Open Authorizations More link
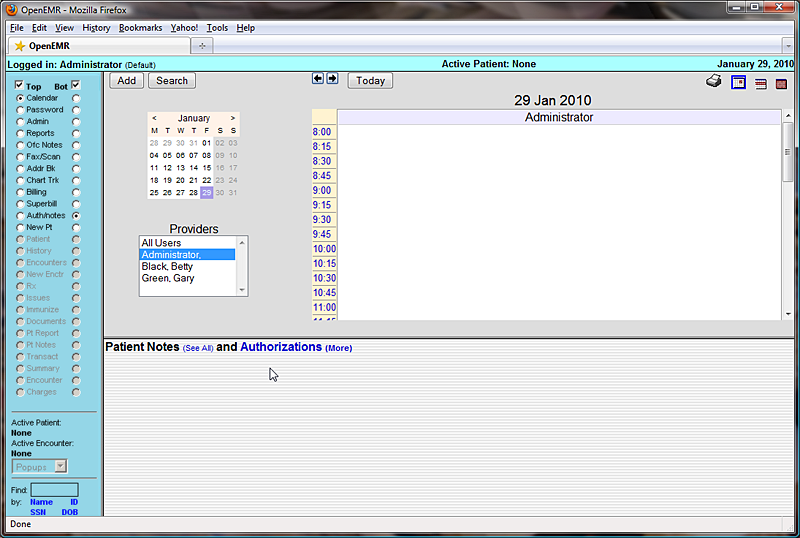This screenshot has height=538, width=800. pyautogui.click(x=339, y=348)
